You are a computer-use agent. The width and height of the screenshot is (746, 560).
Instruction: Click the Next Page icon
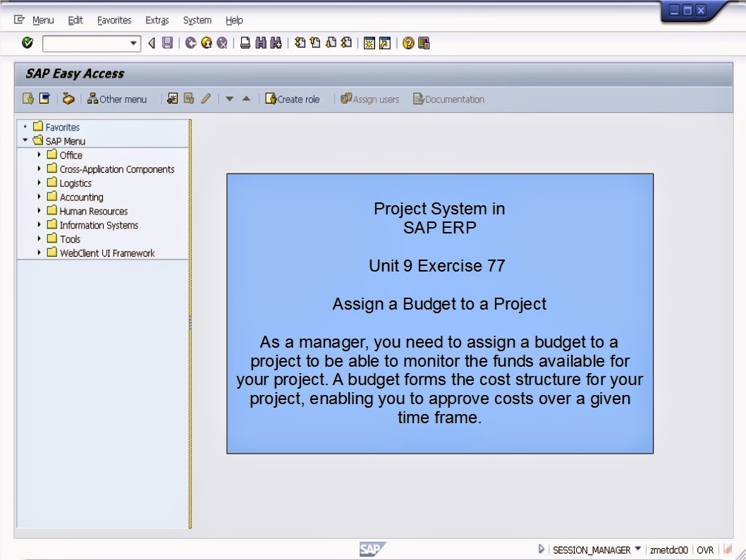331,43
